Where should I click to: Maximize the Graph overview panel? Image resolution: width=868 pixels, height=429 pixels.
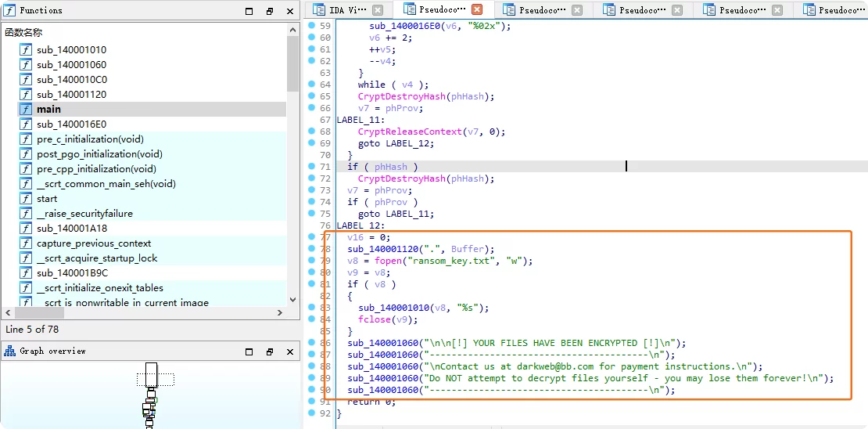coord(249,351)
